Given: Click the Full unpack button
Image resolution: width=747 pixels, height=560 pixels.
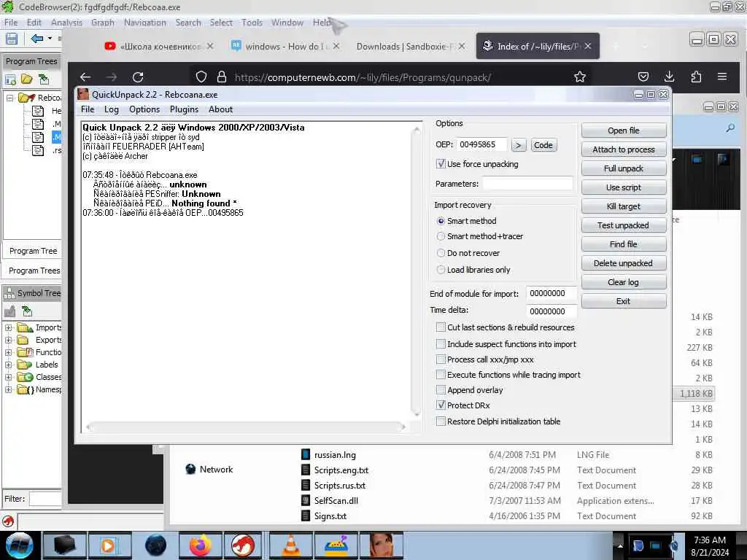Looking at the screenshot, I should pos(624,168).
